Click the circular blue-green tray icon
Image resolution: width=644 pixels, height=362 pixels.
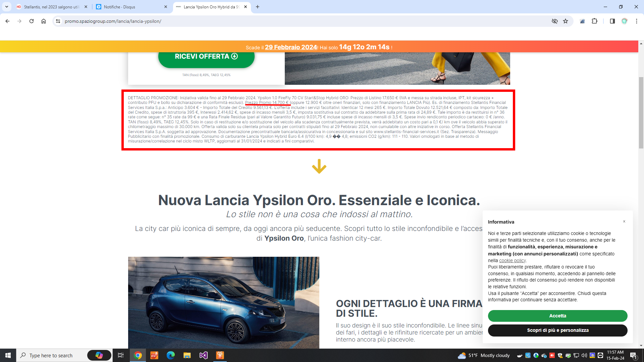pyautogui.click(x=536, y=355)
